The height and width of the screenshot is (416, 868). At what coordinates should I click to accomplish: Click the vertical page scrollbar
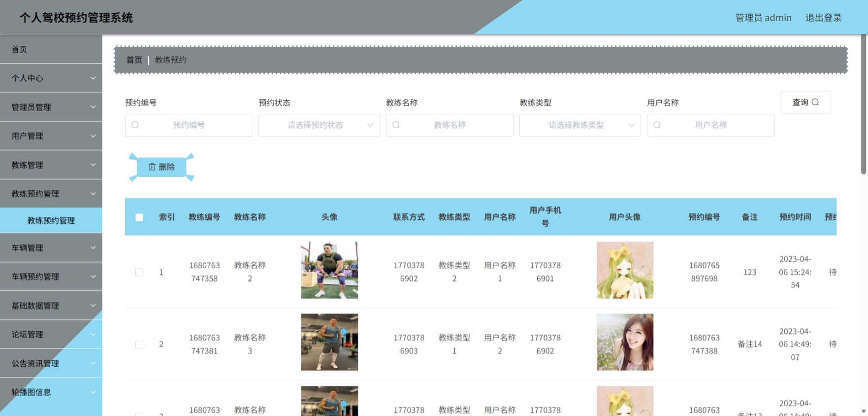(864, 104)
